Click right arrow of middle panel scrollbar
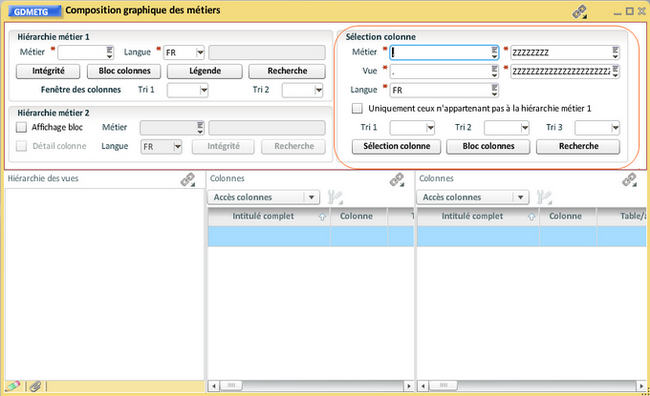Image resolution: width=650 pixels, height=396 pixels. pyautogui.click(x=409, y=386)
